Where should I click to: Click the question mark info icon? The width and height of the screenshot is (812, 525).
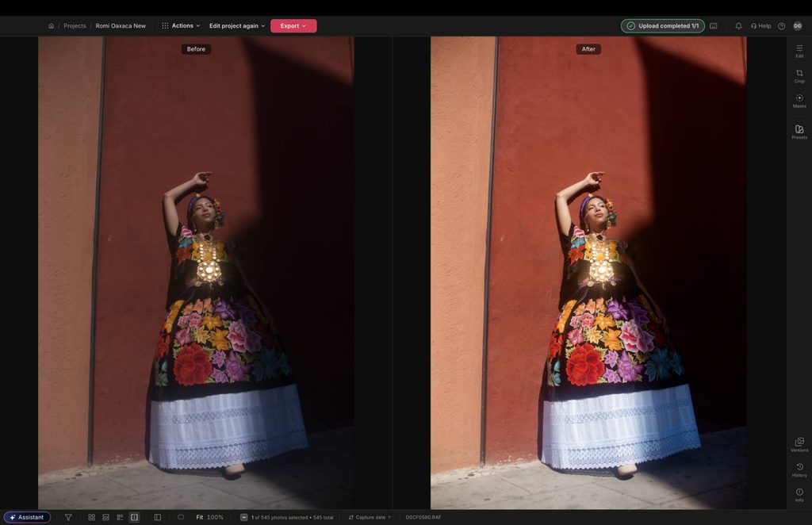[x=781, y=26]
